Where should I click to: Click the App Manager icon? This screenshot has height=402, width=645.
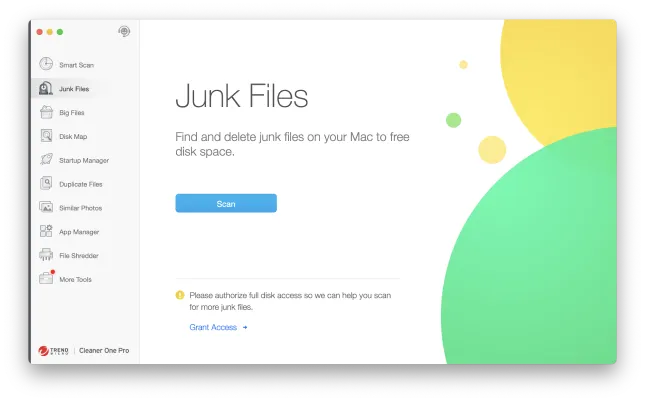point(46,232)
